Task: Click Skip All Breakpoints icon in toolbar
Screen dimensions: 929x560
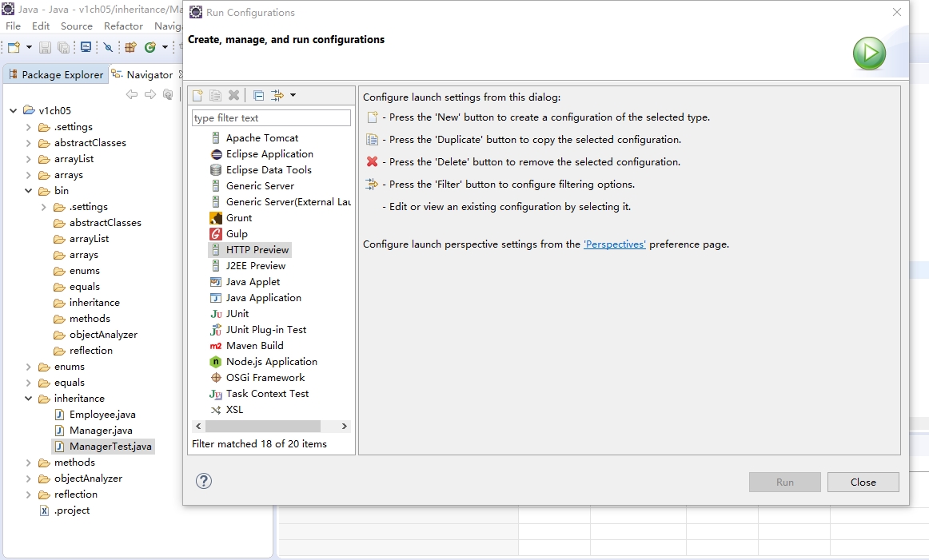Action: tap(108, 47)
